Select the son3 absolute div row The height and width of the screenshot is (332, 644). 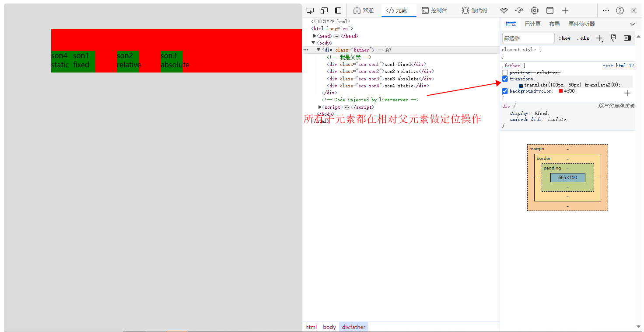pos(380,79)
